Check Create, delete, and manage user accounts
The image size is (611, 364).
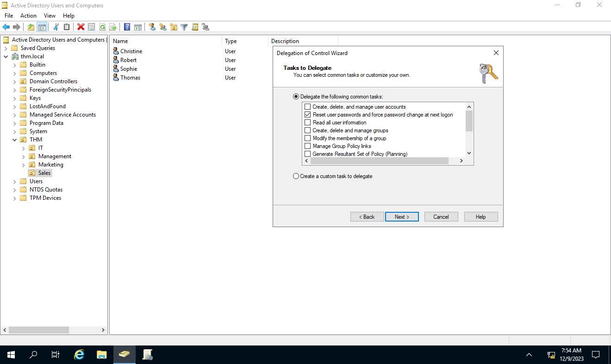[x=308, y=107]
